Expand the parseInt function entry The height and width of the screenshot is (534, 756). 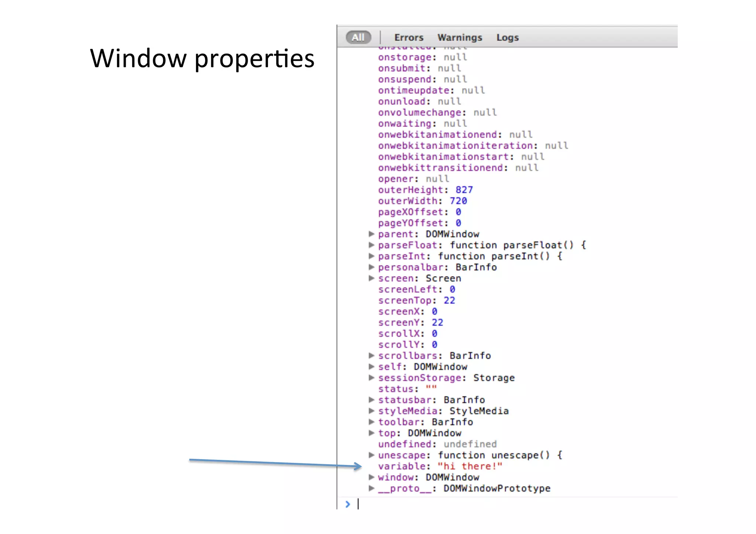[371, 256]
